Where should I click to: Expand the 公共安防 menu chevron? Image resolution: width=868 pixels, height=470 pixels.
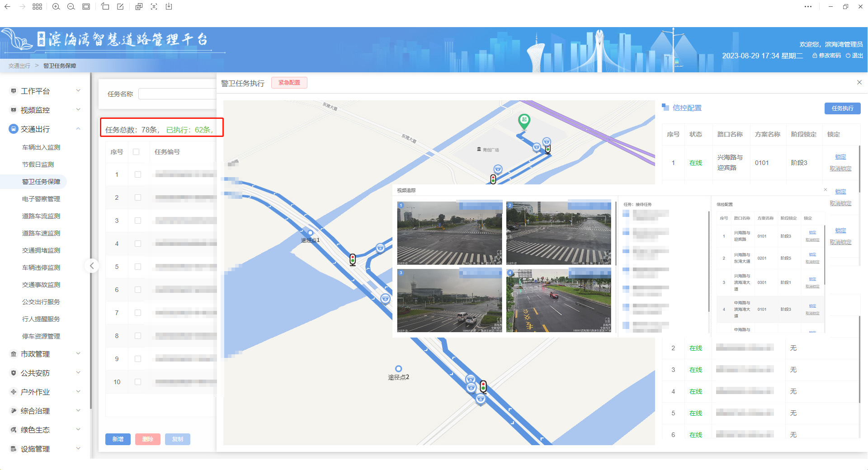(x=78, y=372)
